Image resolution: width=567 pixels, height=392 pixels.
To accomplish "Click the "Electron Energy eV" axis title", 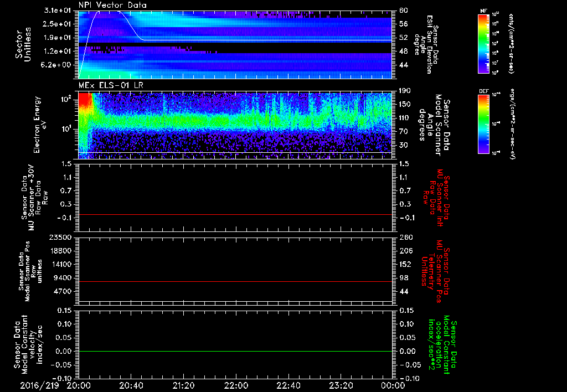I will click(40, 125).
